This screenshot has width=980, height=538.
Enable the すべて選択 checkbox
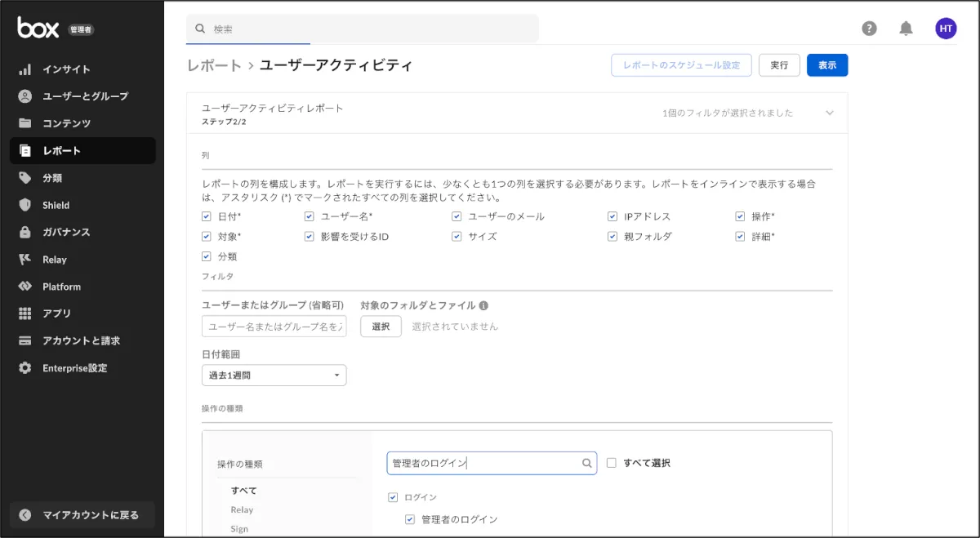click(612, 463)
